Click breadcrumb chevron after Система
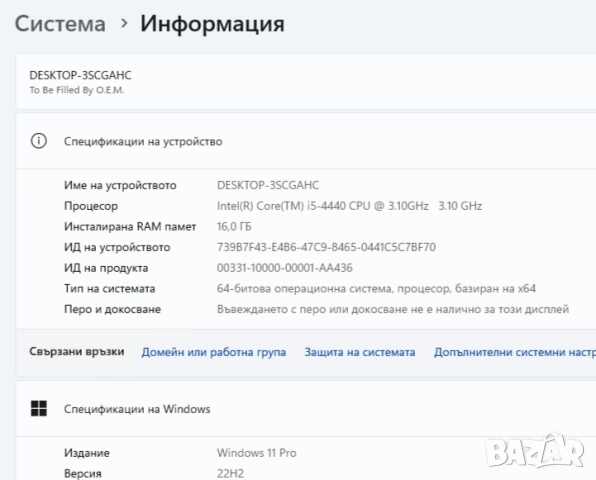The width and height of the screenshot is (596, 480). coord(124,24)
